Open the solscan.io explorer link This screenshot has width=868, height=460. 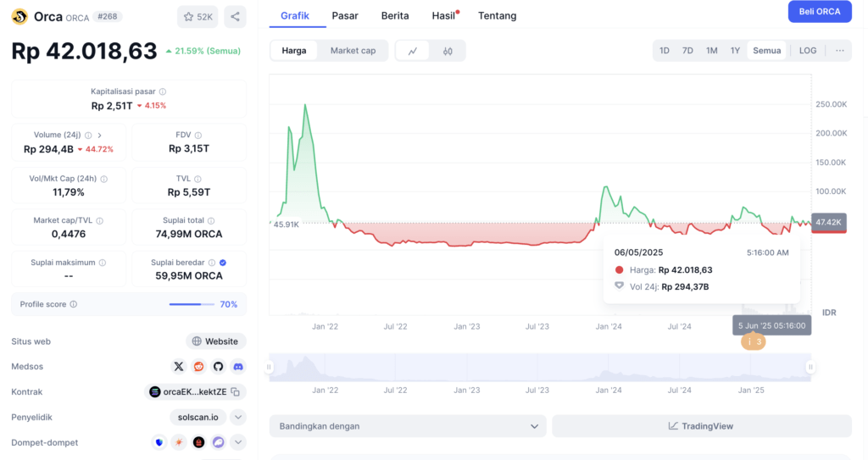198,417
